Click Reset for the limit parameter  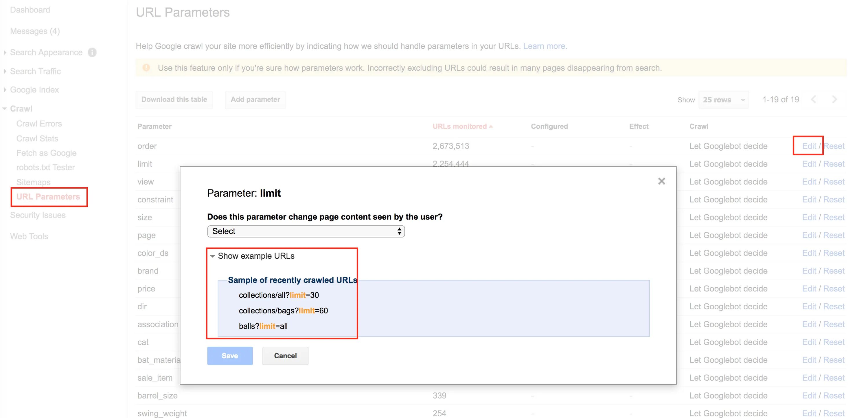tap(834, 164)
